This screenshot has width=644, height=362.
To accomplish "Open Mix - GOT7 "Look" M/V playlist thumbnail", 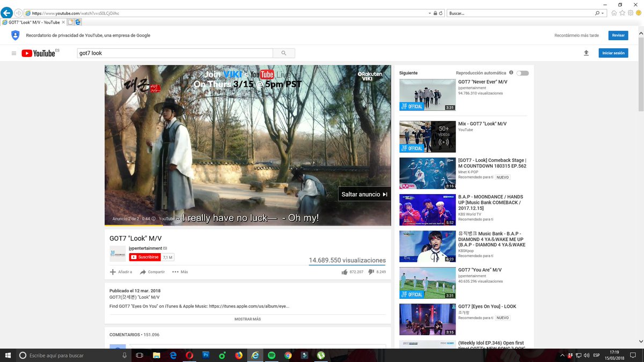I will tap(427, 137).
